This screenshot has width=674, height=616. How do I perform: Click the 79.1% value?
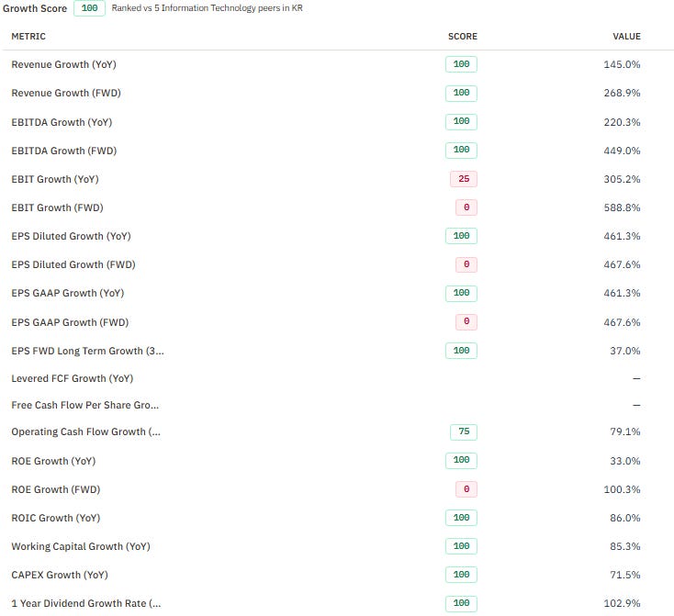tap(625, 431)
